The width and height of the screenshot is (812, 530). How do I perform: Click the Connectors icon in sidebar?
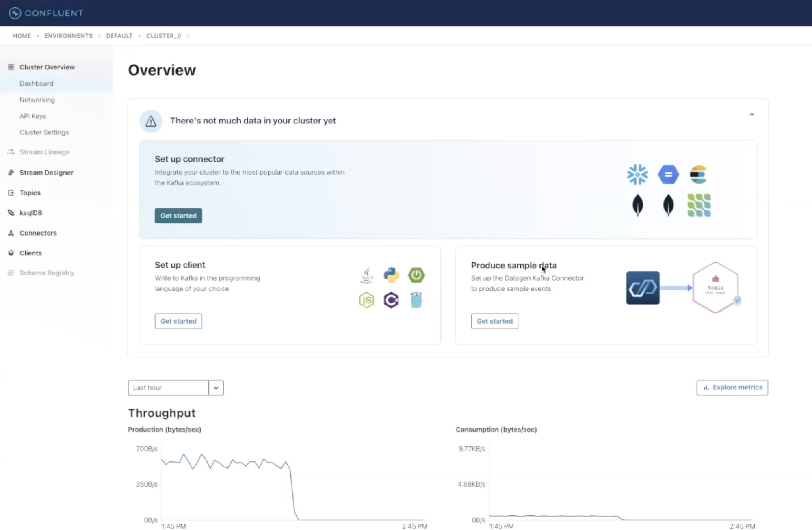[x=11, y=233]
